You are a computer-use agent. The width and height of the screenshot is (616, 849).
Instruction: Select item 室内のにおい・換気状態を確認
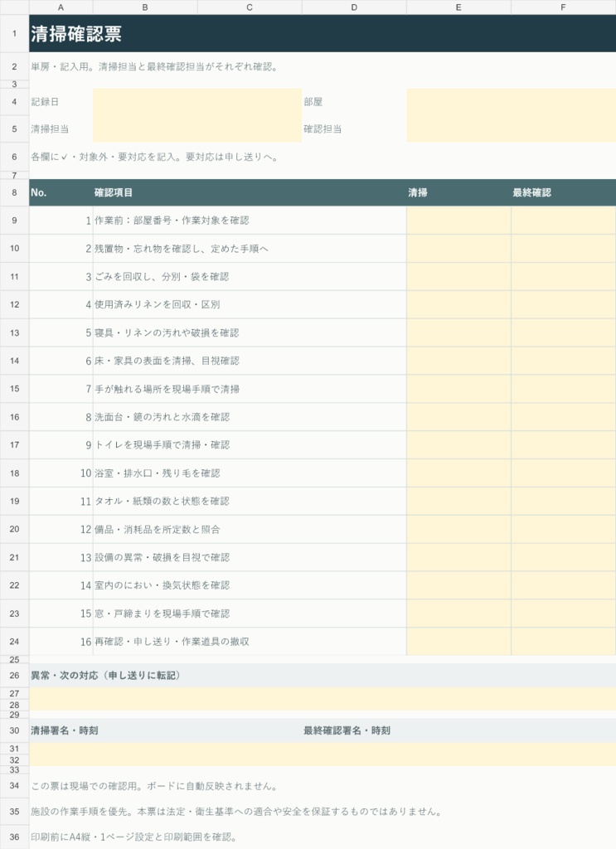250,585
